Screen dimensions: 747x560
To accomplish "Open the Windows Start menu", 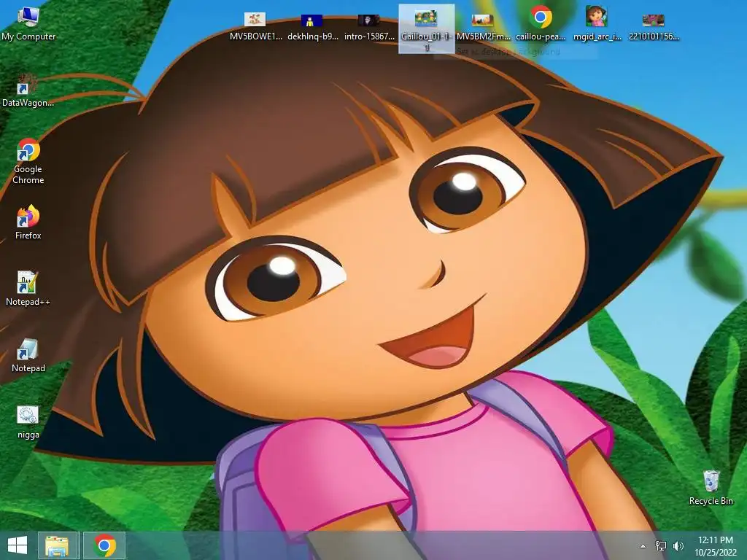I will 18,545.
